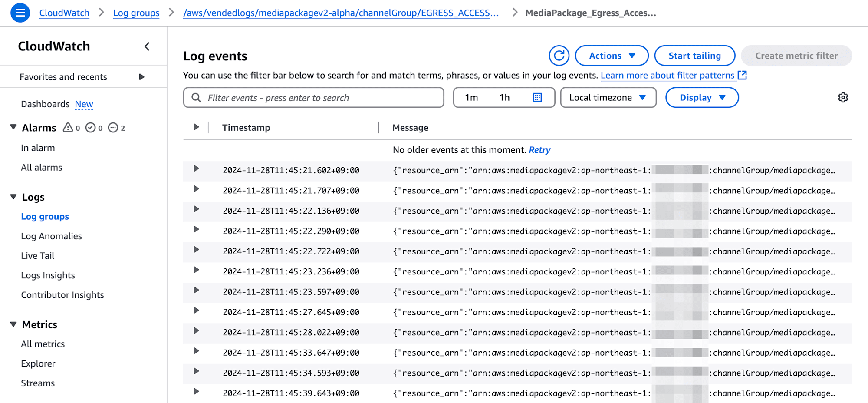The width and height of the screenshot is (868, 403).
Task: Click timestamp 2024-11-28T11:45:22.136+09:00
Action: 291,211
